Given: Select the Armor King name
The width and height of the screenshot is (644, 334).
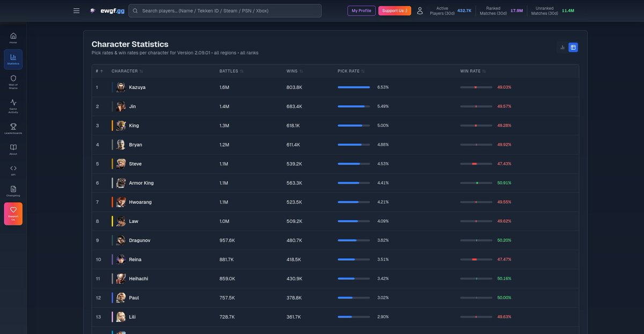Looking at the screenshot, I should point(141,183).
